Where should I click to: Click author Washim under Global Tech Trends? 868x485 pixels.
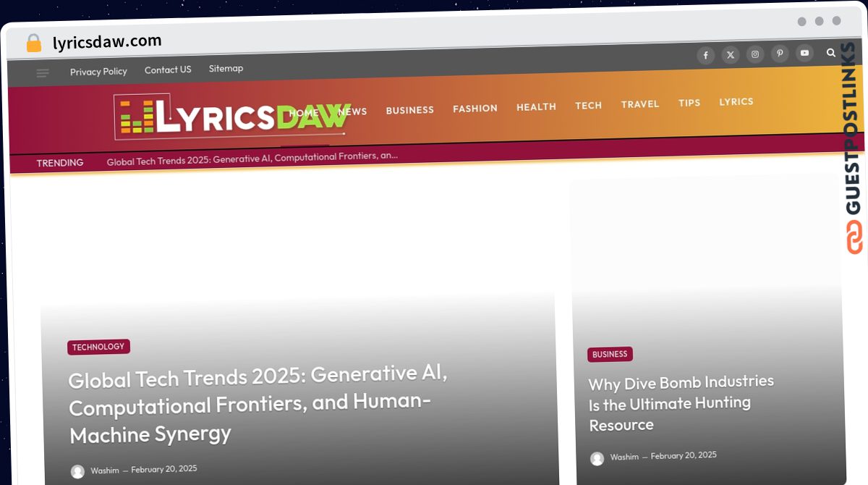point(105,471)
